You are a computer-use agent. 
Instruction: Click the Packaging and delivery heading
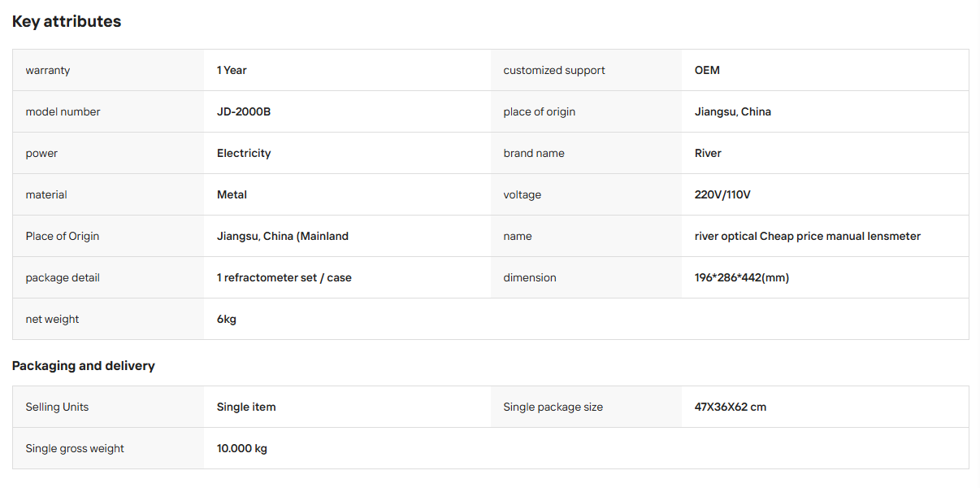[84, 366]
